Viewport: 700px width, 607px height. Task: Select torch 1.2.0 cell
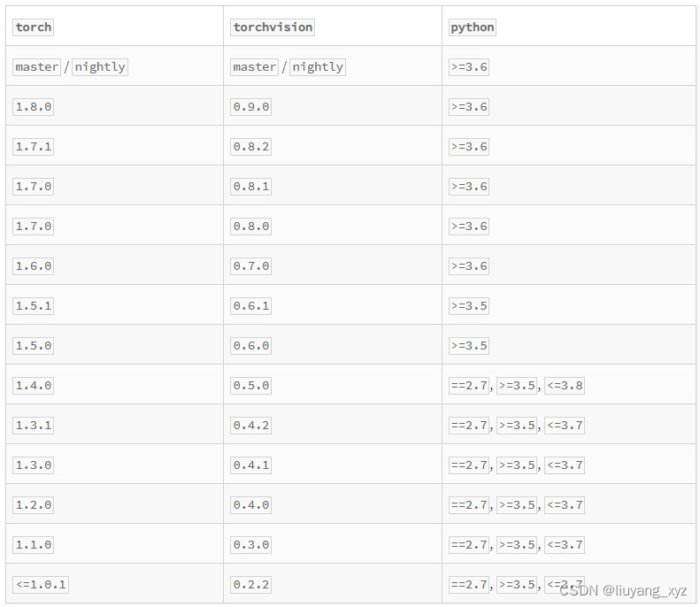click(34, 504)
